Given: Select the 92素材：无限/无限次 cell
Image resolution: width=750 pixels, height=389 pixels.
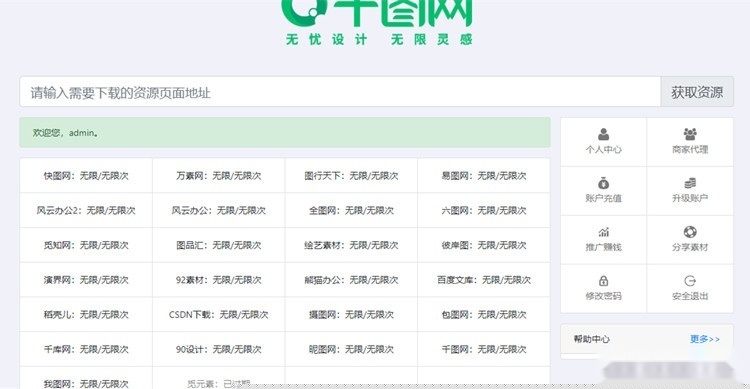Looking at the screenshot, I should tap(219, 279).
